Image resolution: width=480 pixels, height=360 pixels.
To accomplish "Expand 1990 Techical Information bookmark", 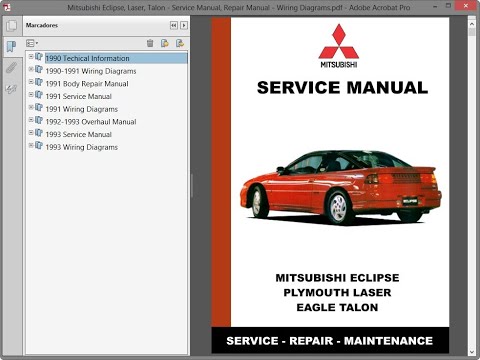I will tap(31, 57).
